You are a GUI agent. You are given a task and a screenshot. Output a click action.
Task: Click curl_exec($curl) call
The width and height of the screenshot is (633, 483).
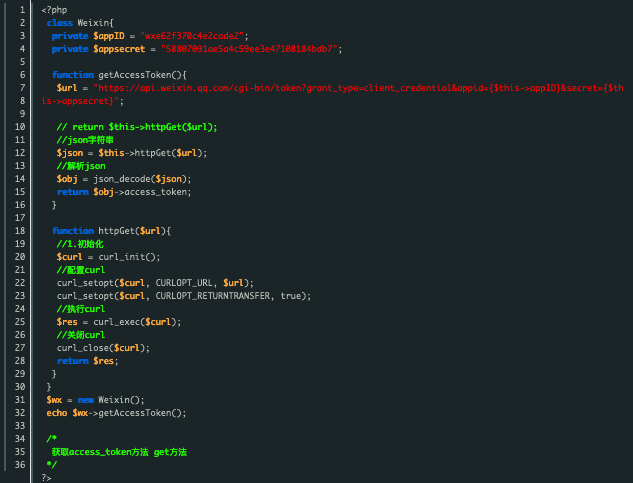point(135,322)
